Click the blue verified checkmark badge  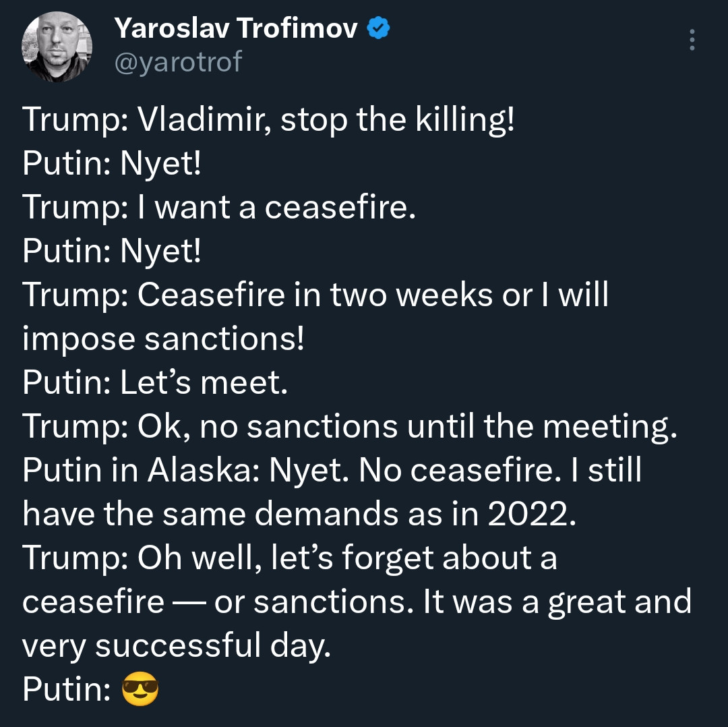pos(378,28)
